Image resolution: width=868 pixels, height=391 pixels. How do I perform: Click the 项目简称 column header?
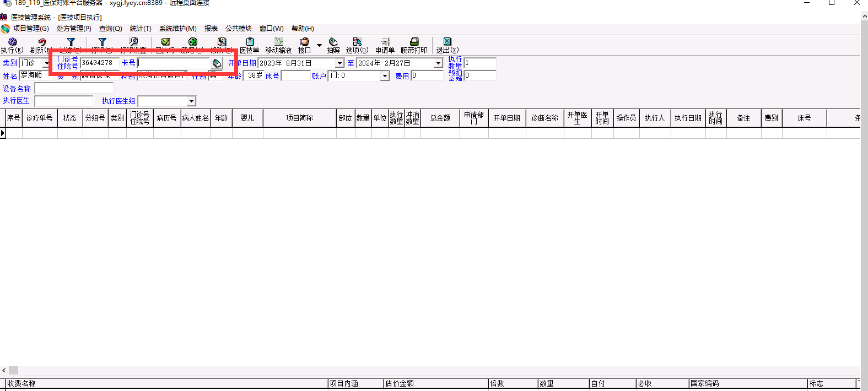[300, 118]
